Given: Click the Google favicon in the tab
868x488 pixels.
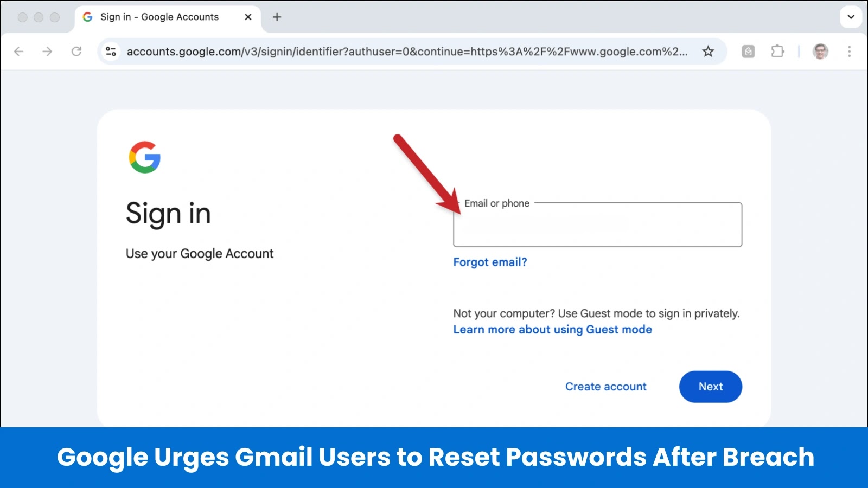Looking at the screenshot, I should tap(87, 17).
